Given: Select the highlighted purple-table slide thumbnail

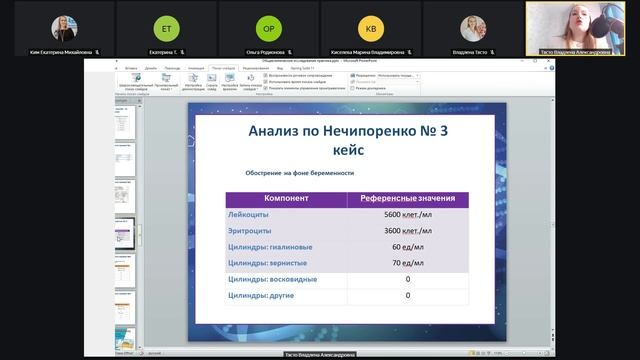Looking at the screenshot, I should point(125,233).
